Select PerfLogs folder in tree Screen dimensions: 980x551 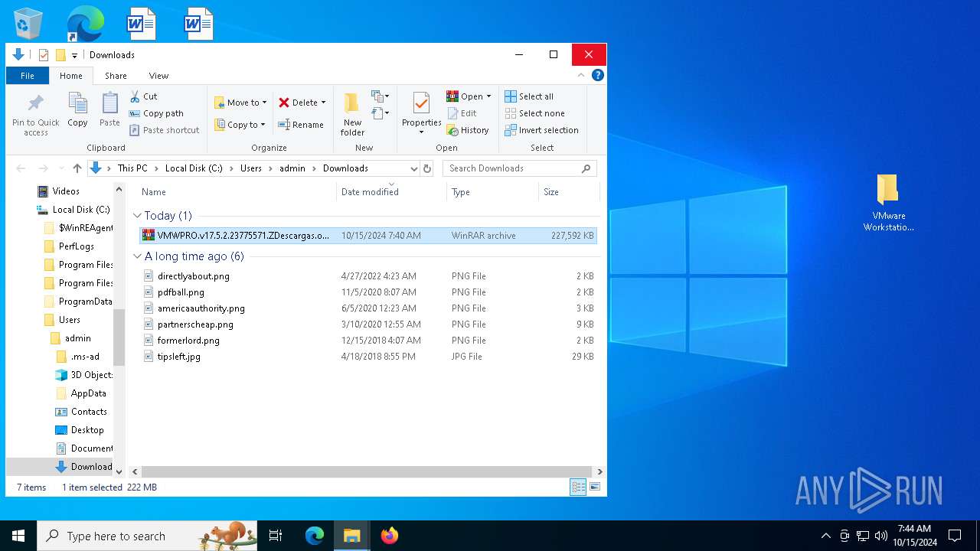(76, 246)
